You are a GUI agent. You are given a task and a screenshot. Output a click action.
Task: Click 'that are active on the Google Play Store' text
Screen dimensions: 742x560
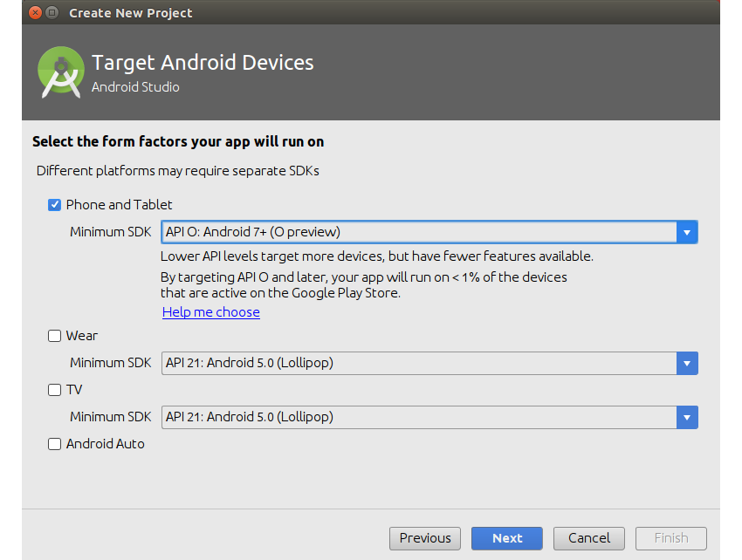(x=280, y=293)
